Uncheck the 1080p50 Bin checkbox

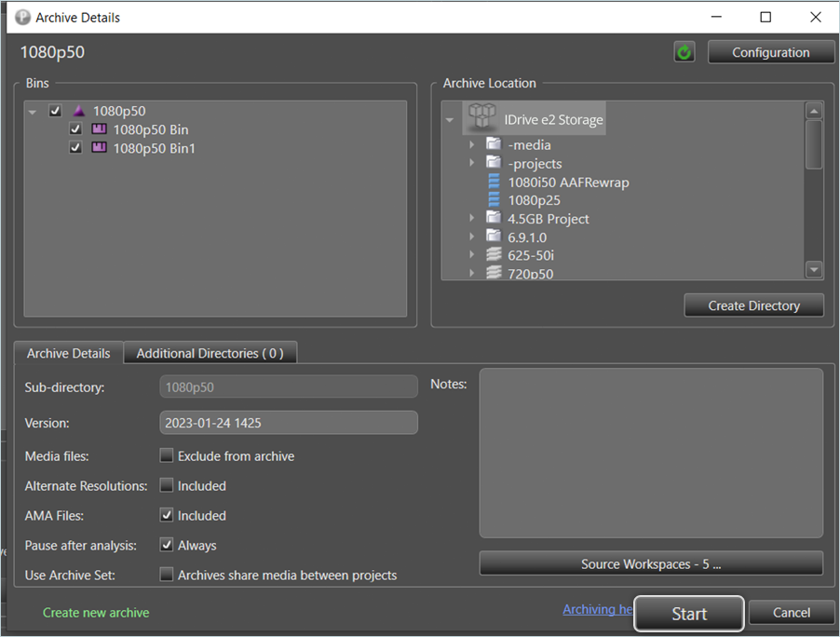click(x=75, y=129)
